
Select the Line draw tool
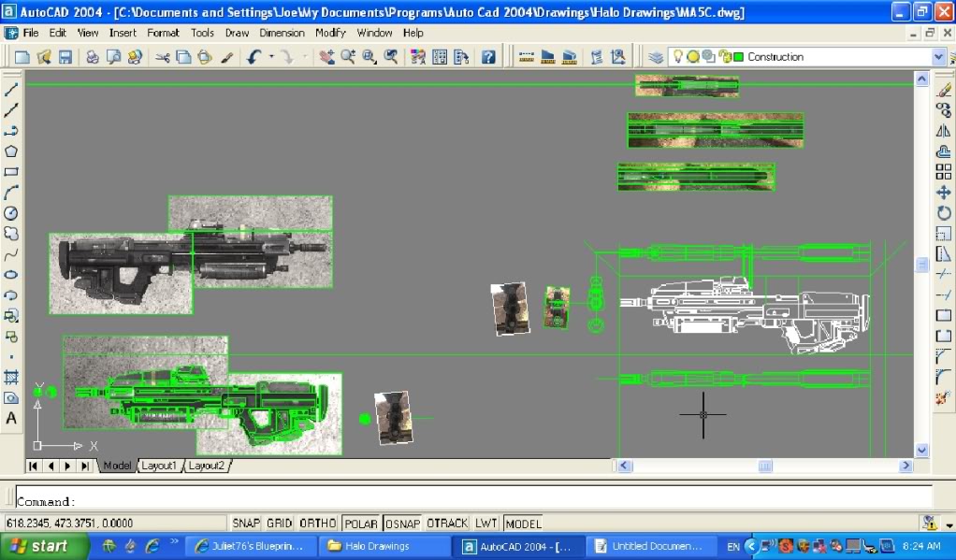(x=11, y=91)
